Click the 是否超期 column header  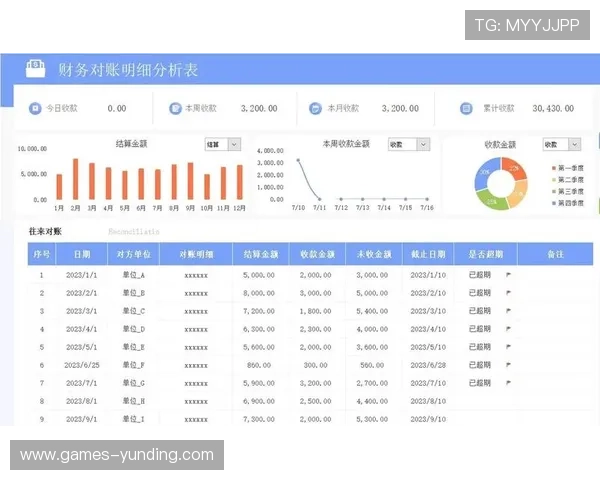click(486, 254)
